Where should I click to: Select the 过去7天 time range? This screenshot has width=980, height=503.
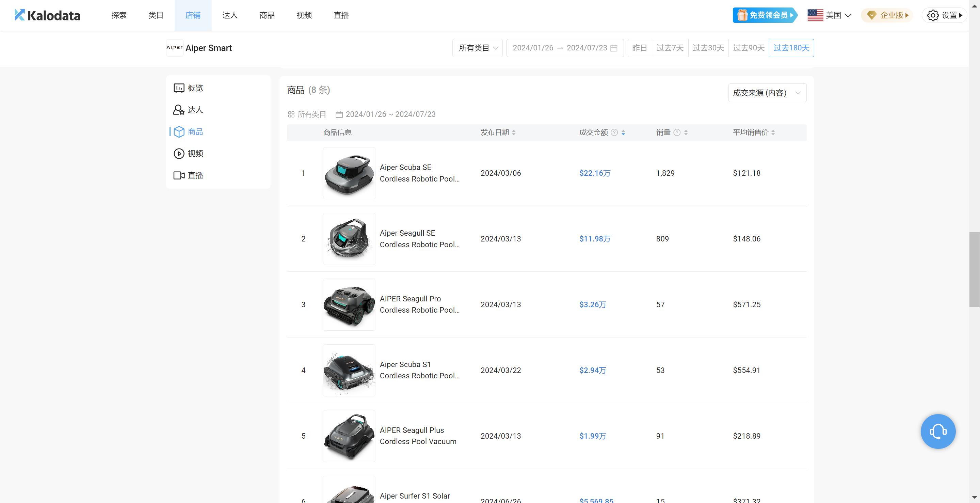click(x=670, y=48)
